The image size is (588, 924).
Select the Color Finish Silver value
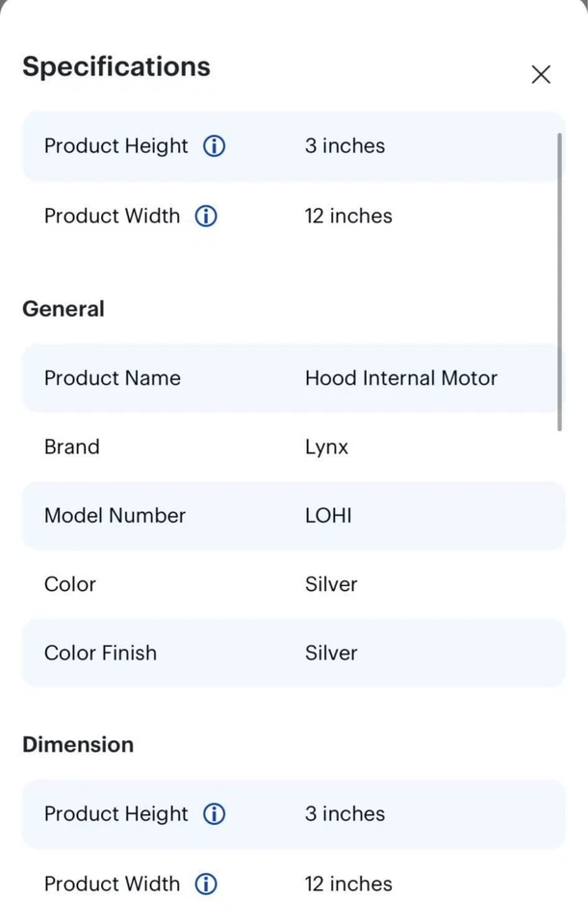coord(330,653)
